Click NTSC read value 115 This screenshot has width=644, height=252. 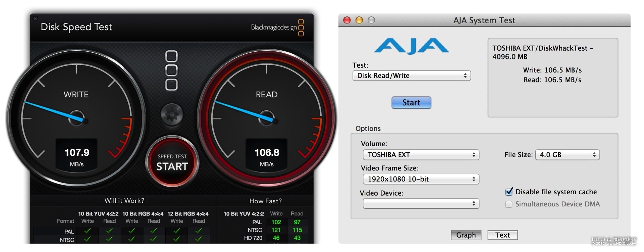coord(297,230)
